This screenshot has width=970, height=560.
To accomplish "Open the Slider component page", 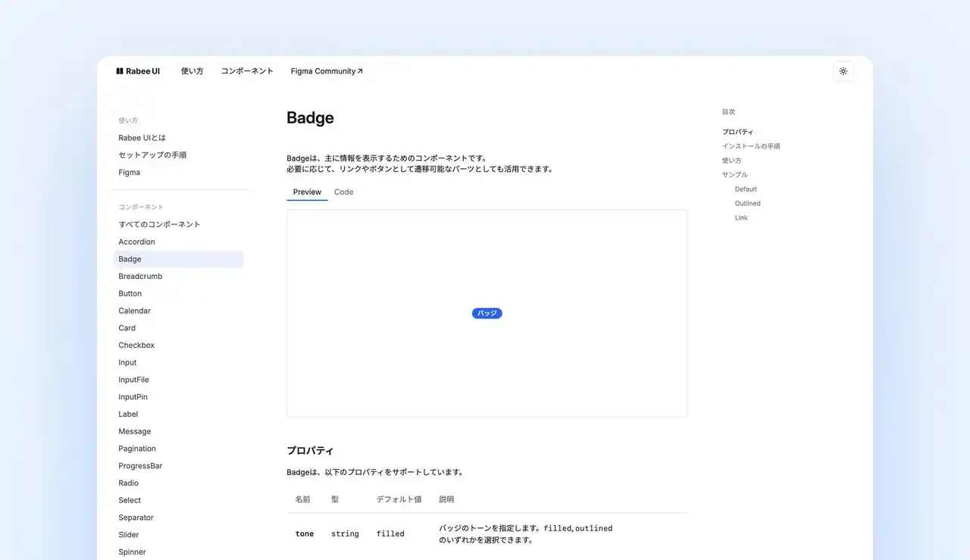I will coord(129,535).
